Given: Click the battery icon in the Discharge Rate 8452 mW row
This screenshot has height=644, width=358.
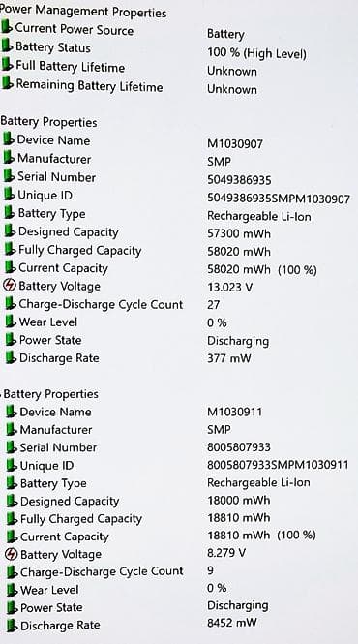Looking at the screenshot, I should click(x=13, y=626).
